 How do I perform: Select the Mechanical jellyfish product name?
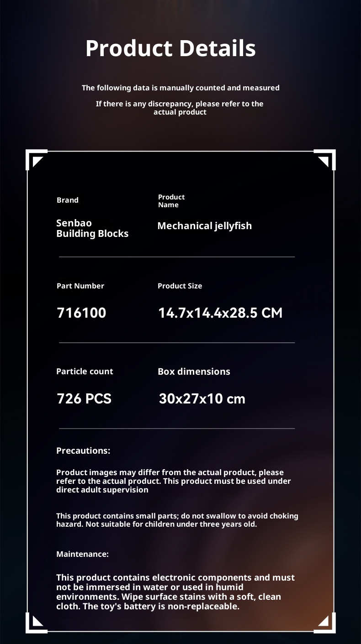point(204,225)
